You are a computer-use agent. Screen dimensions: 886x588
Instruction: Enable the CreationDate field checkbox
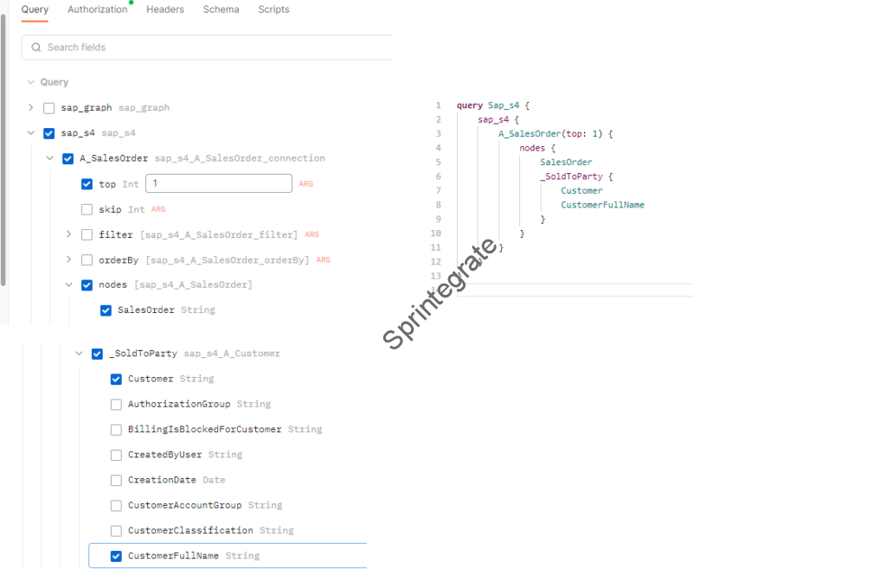(116, 480)
